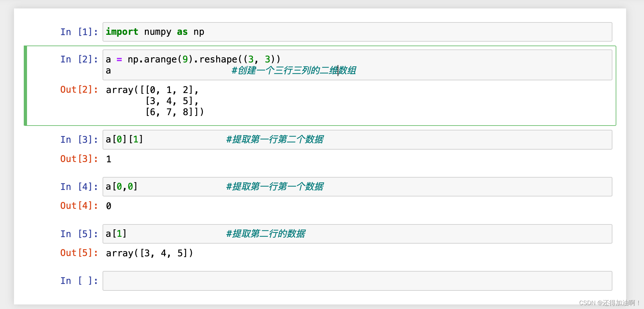Click the In [4] prompt label
The image size is (644, 309).
(x=79, y=187)
